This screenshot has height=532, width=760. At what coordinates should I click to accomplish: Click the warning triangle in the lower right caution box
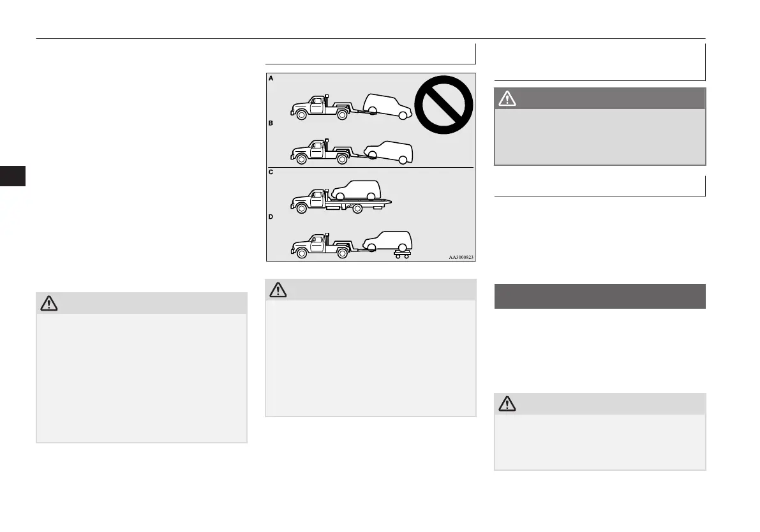pos(507,404)
